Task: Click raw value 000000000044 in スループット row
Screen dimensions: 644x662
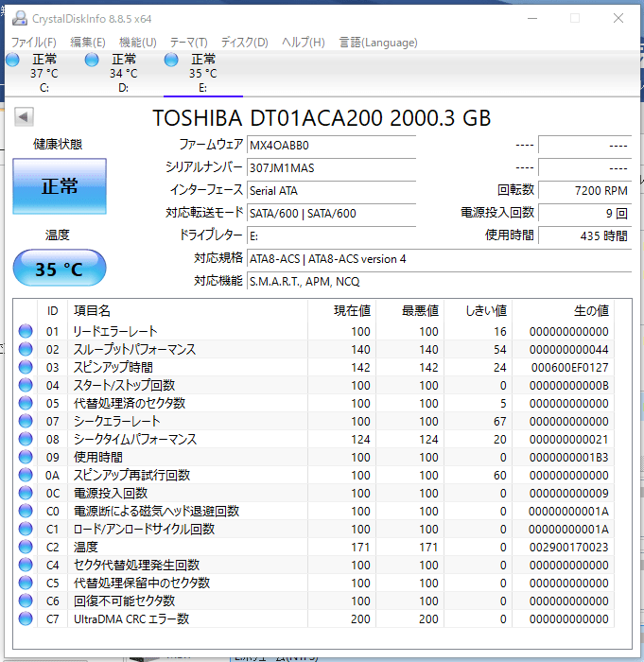Action: click(x=569, y=350)
